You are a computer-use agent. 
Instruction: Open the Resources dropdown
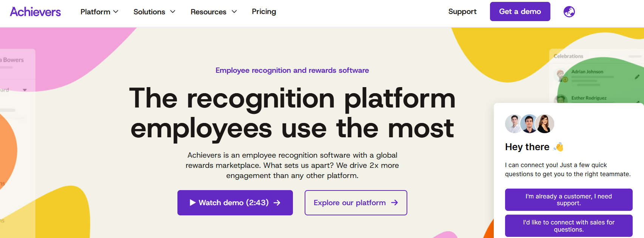tap(213, 12)
